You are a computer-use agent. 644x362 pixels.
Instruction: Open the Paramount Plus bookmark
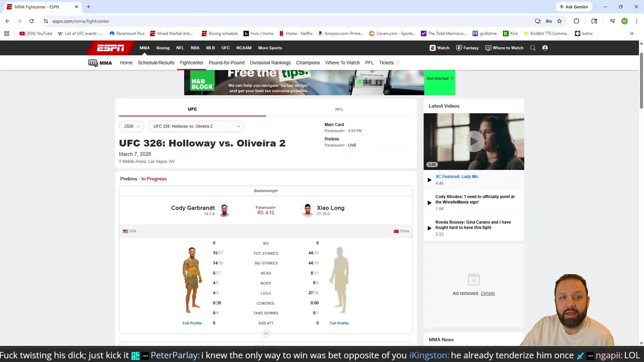click(x=127, y=34)
